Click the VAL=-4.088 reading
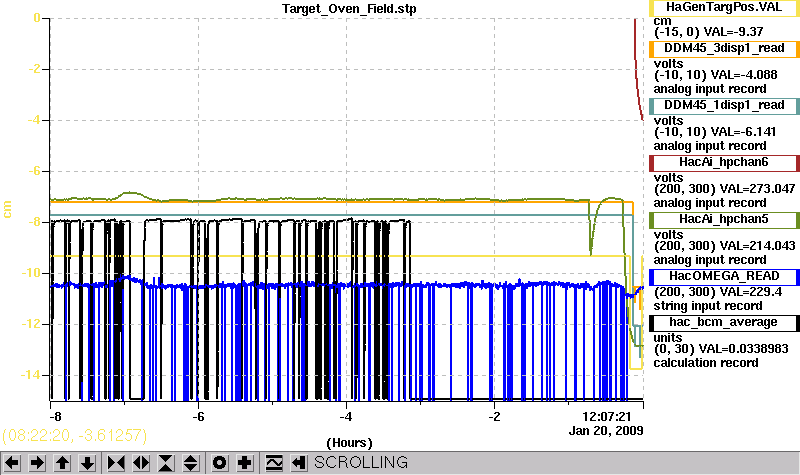The height and width of the screenshot is (475, 800). click(x=744, y=75)
